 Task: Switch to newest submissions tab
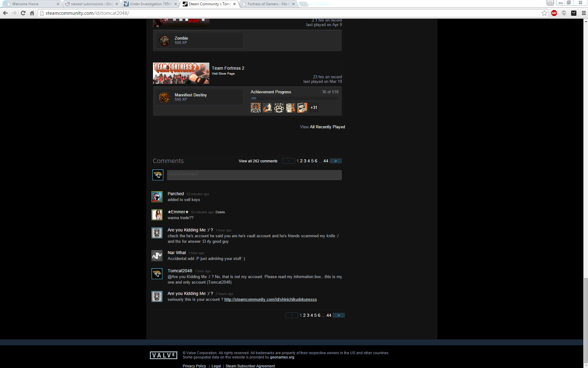(92, 4)
